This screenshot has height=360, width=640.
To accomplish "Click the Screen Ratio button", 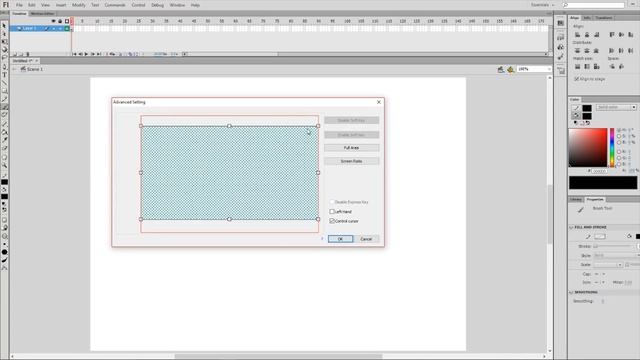I will tap(351, 161).
